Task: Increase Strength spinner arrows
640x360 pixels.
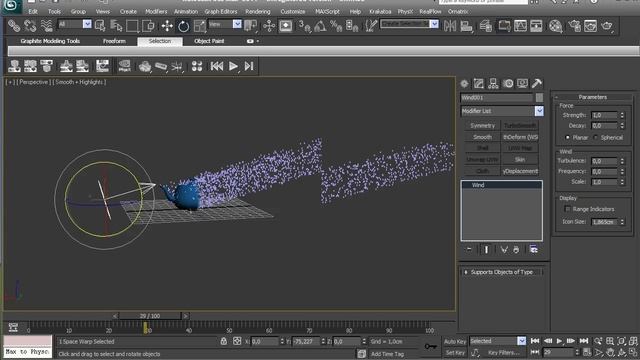Action: click(622, 113)
